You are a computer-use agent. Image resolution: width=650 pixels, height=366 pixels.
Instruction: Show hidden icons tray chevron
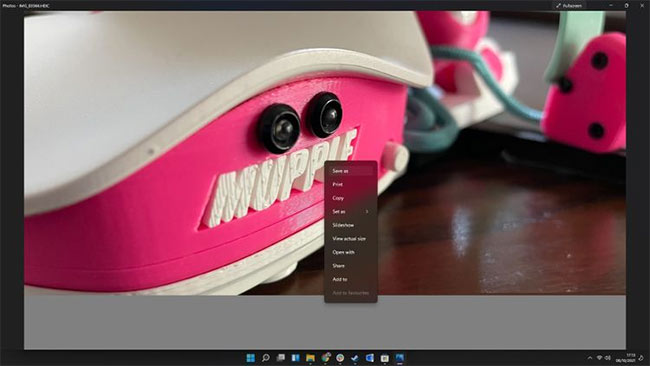tap(590, 358)
